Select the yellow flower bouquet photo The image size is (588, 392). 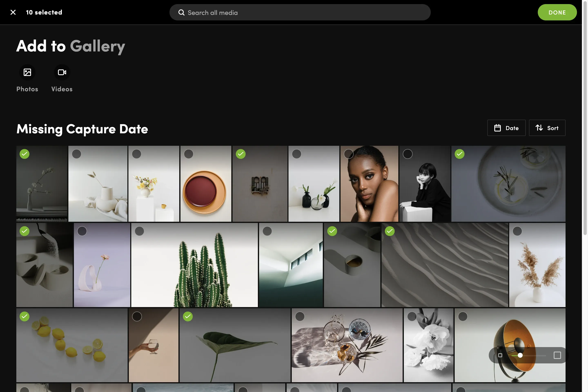[137, 154]
